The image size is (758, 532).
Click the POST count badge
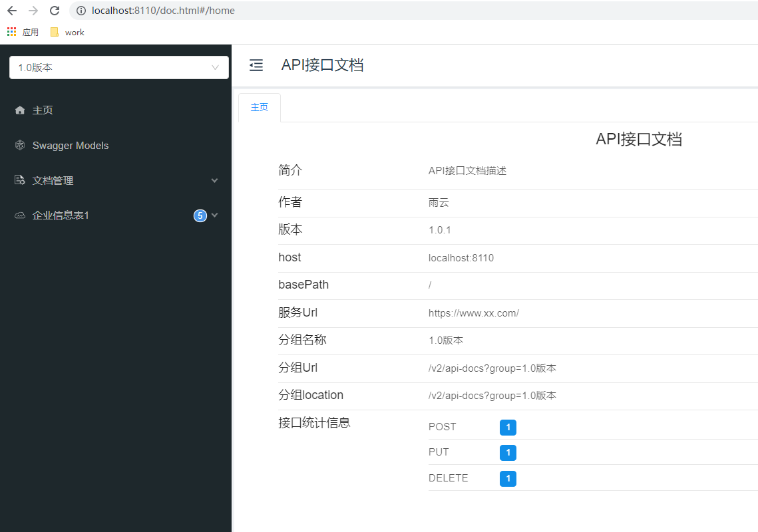508,427
